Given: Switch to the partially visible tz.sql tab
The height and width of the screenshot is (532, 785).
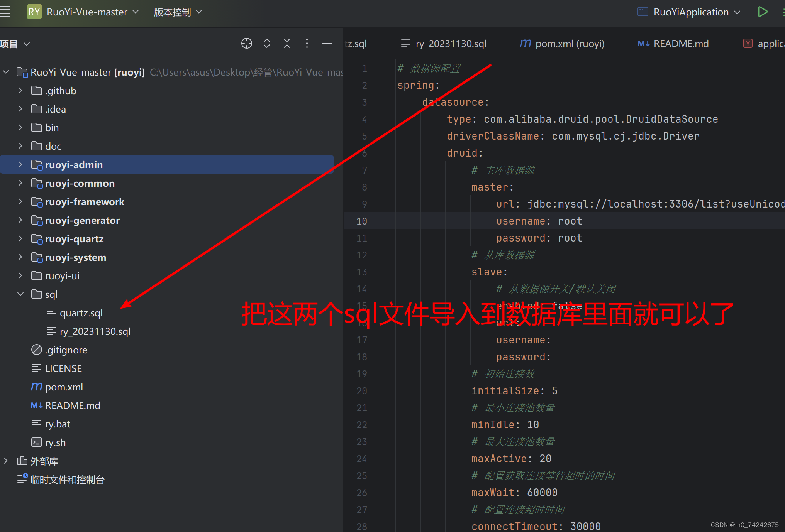Looking at the screenshot, I should (x=356, y=44).
